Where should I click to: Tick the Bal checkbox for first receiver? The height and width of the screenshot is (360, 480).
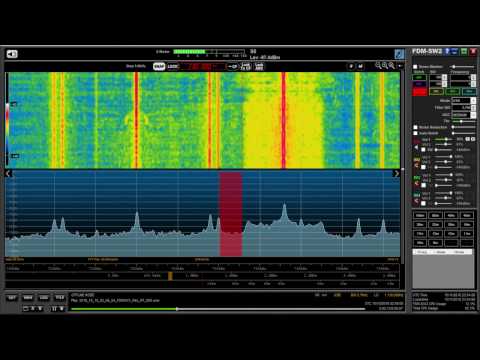423,150
